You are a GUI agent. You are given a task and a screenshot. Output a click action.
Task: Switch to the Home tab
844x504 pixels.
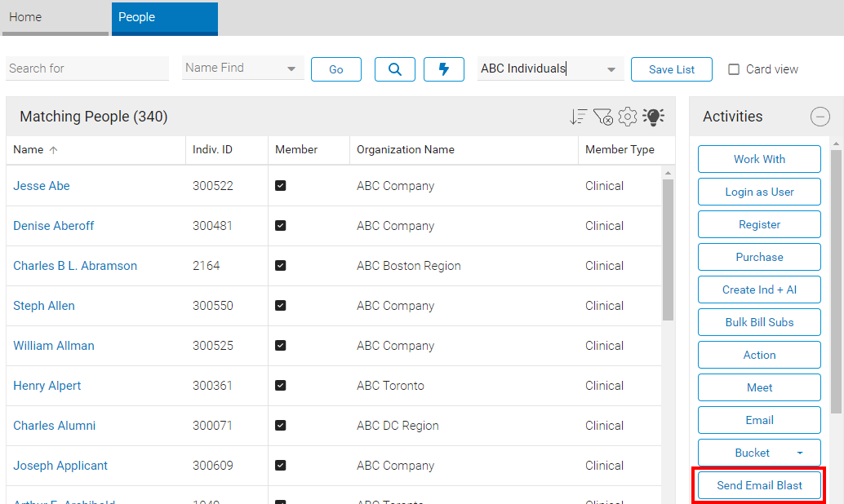[x=55, y=17]
